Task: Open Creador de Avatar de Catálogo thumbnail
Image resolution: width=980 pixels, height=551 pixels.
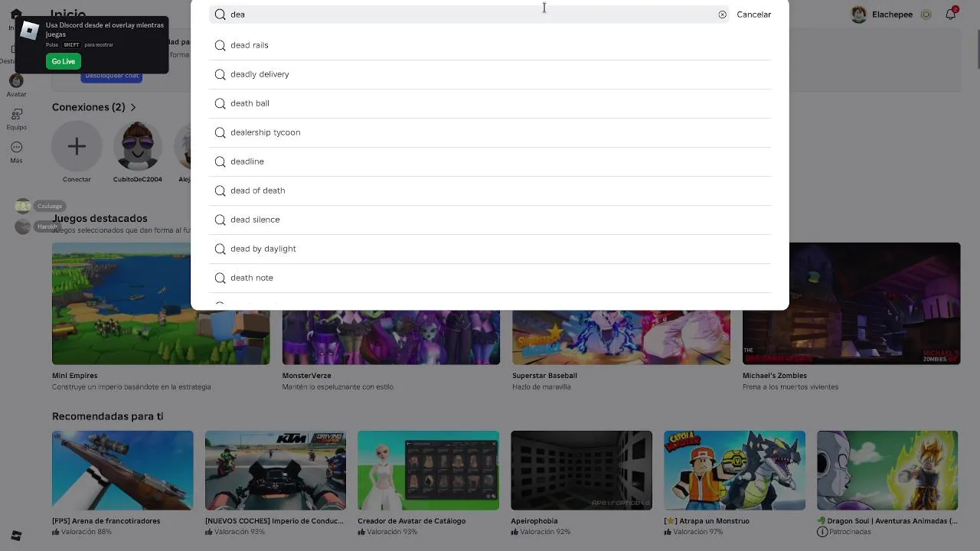Action: click(429, 470)
